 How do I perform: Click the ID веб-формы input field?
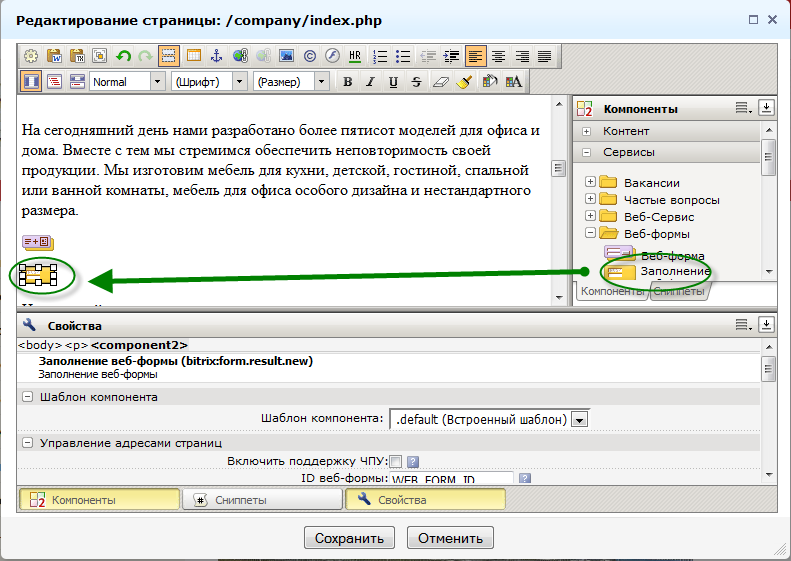coord(450,479)
